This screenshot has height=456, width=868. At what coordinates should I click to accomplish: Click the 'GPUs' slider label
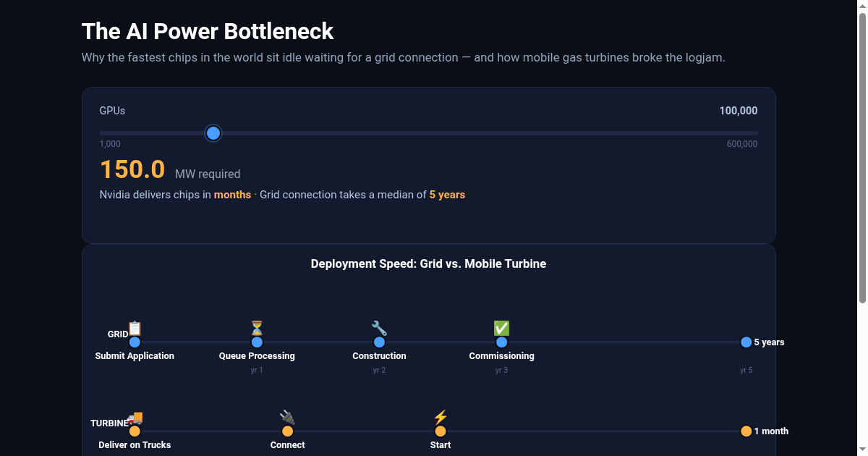112,111
